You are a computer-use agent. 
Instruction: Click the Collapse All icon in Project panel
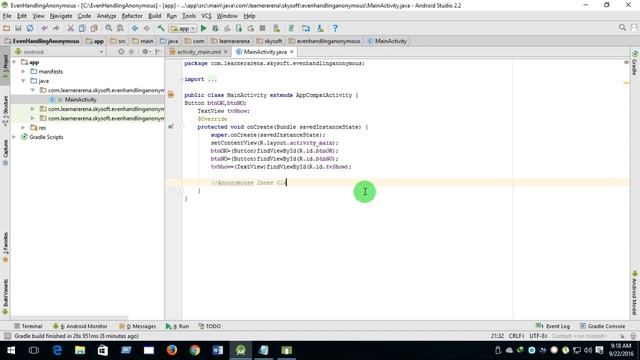tap(131, 52)
